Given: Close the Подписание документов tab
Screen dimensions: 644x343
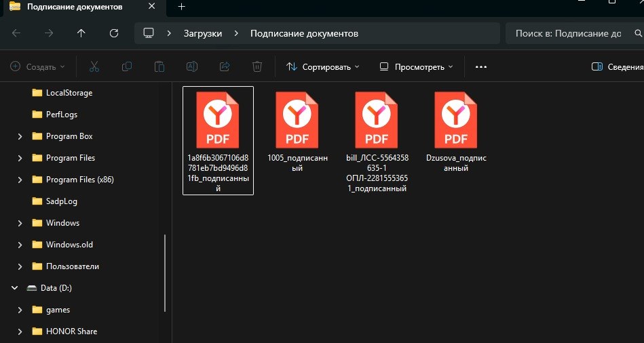Looking at the screenshot, I should 151,7.
